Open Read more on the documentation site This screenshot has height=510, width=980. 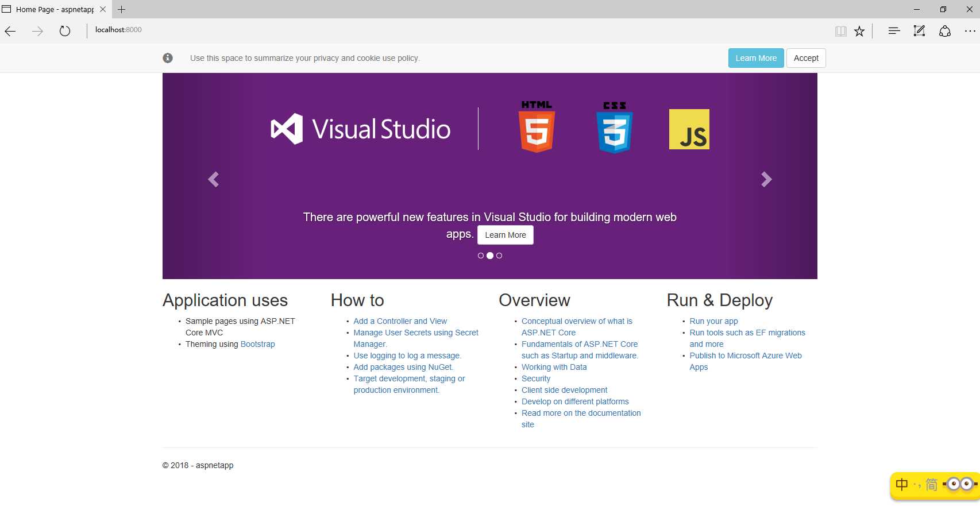[x=581, y=419]
